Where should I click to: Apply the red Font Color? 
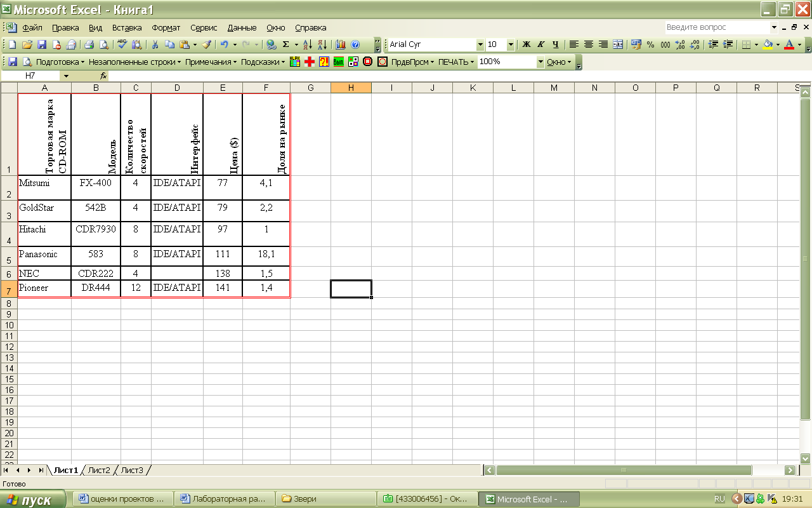click(x=789, y=44)
